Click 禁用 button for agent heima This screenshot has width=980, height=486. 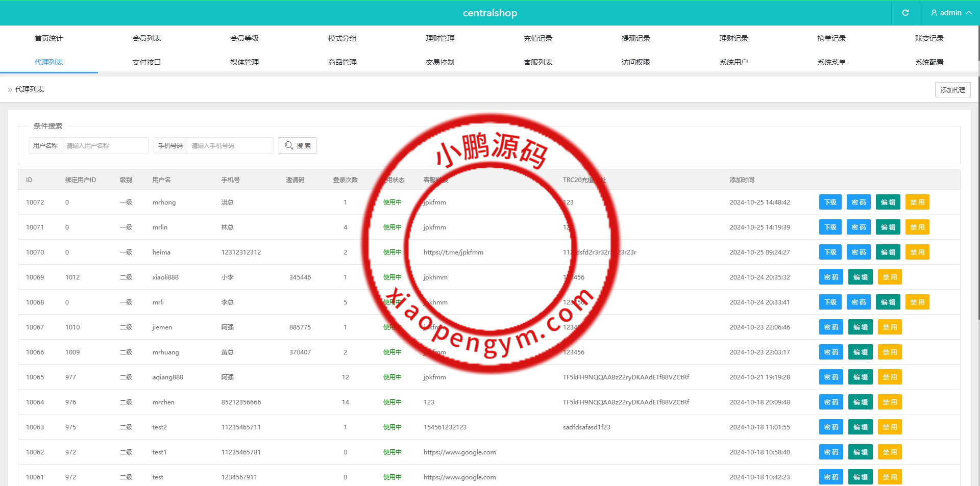pyautogui.click(x=917, y=252)
